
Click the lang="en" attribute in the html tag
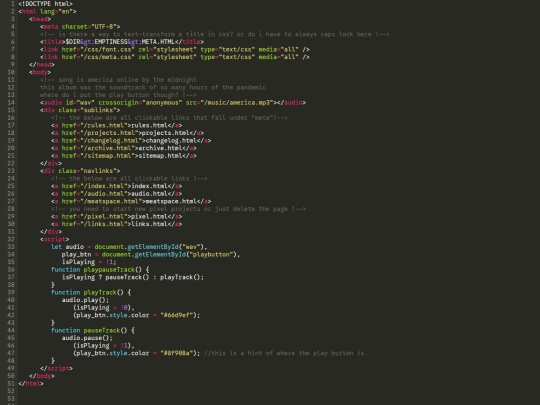(x=56, y=11)
